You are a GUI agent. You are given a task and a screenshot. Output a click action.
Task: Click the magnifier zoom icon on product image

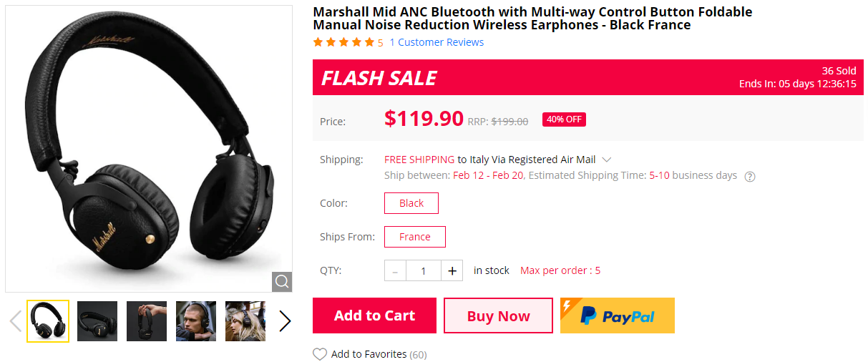point(282,281)
